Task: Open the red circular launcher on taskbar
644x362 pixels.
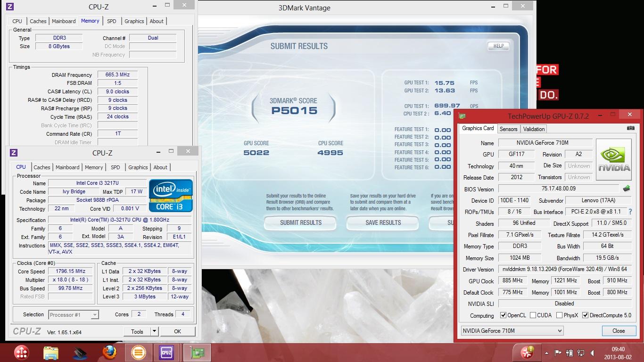Action: [x=22, y=353]
